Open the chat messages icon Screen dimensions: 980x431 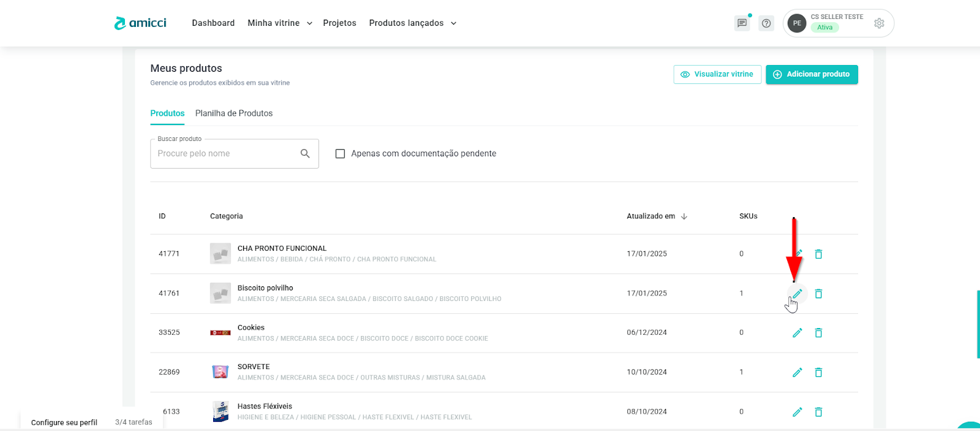[742, 23]
